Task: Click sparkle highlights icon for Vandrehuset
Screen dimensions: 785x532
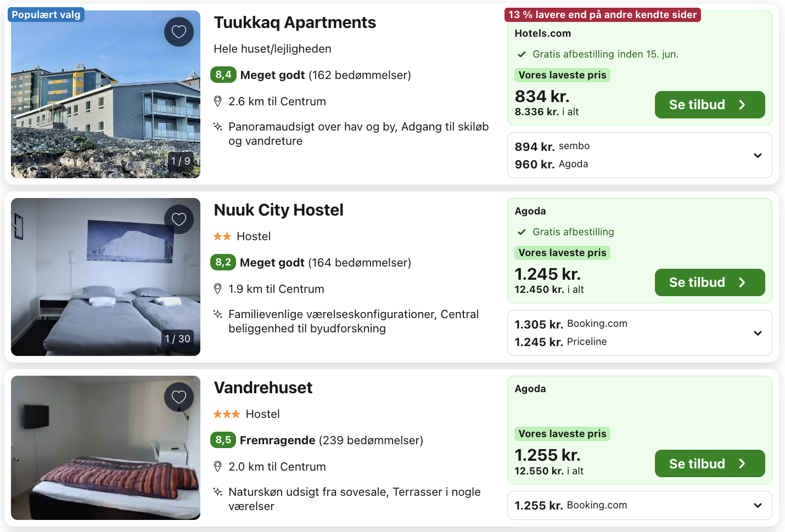Action: pyautogui.click(x=218, y=493)
